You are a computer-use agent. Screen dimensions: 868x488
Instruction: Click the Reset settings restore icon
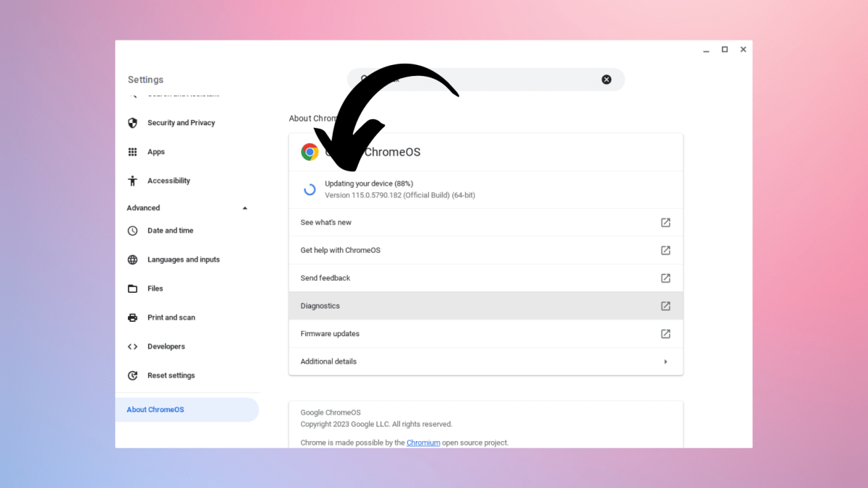tap(132, 375)
